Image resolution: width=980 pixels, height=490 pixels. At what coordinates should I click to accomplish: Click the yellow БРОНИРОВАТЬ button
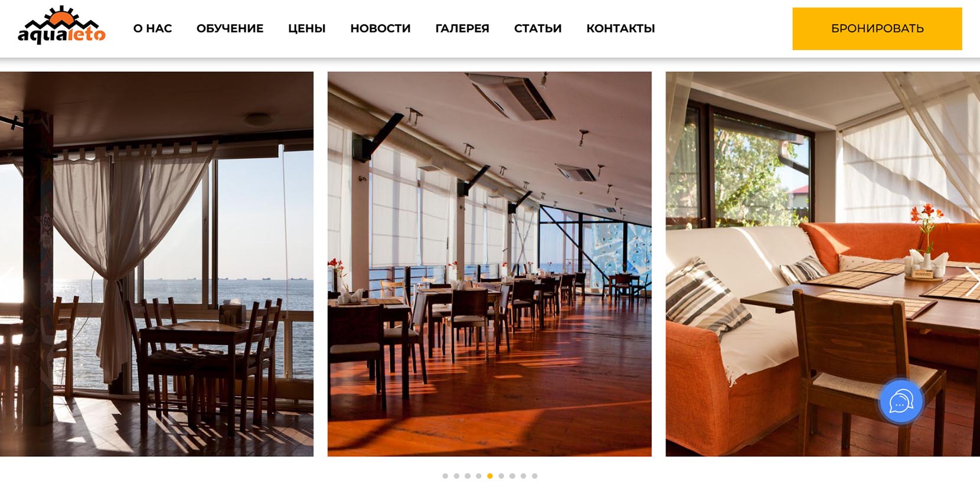[877, 28]
